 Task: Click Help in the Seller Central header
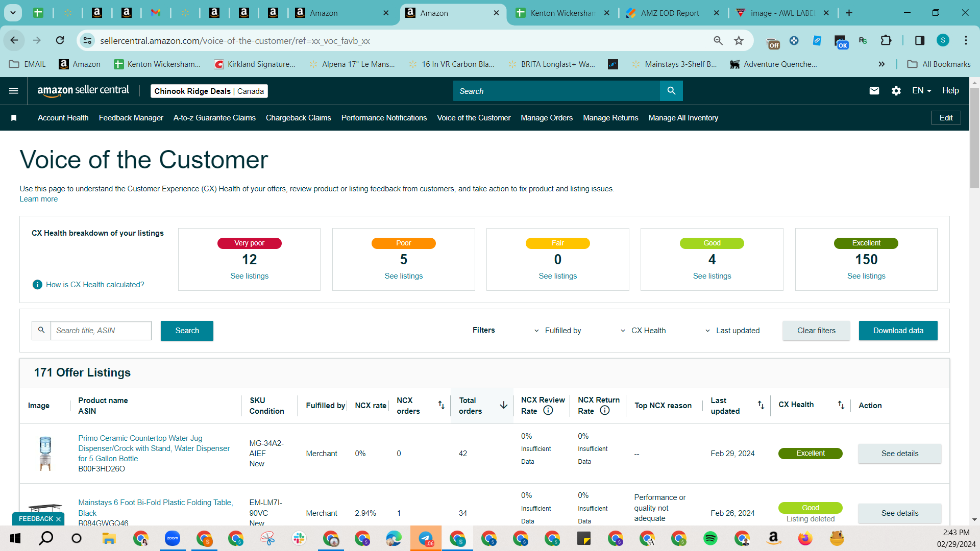point(950,91)
